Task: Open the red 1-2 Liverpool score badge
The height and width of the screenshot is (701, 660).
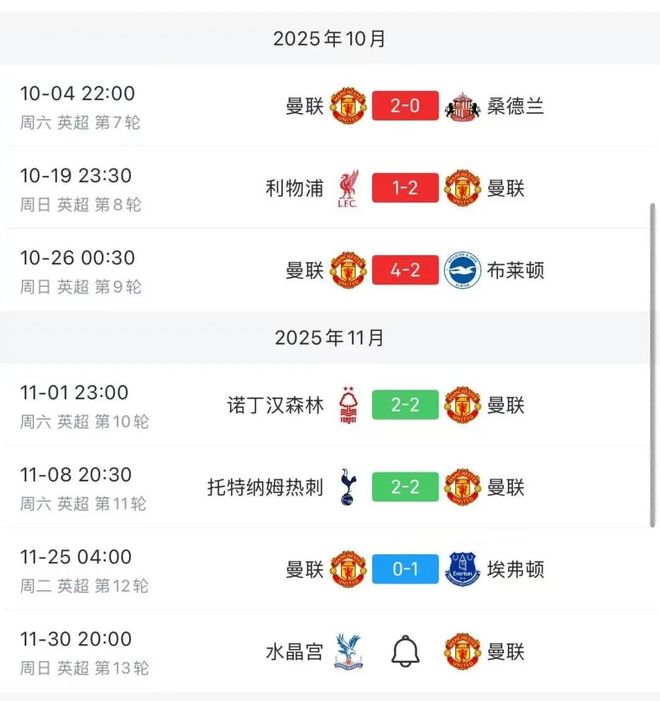Action: pos(405,188)
